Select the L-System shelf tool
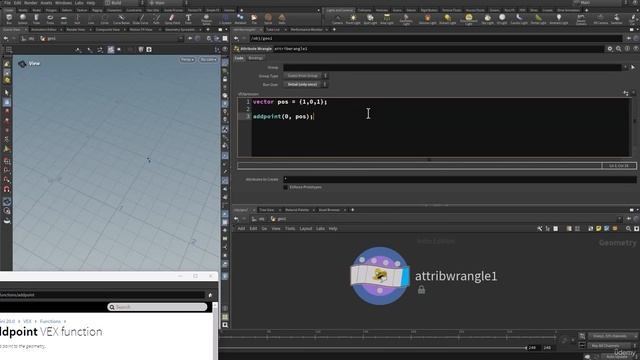Viewport: 640px width, 360px height. pyautogui.click(x=226, y=19)
